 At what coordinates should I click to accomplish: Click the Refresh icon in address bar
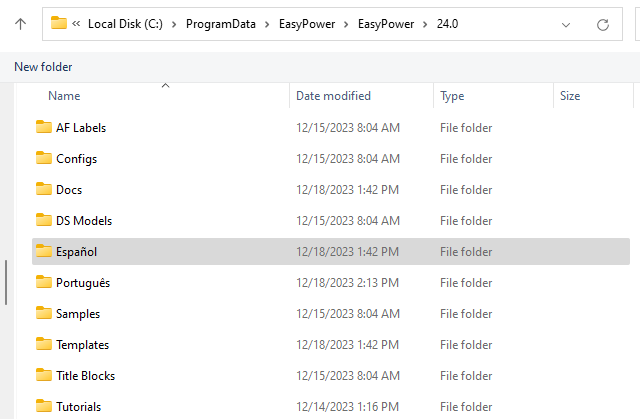point(602,23)
